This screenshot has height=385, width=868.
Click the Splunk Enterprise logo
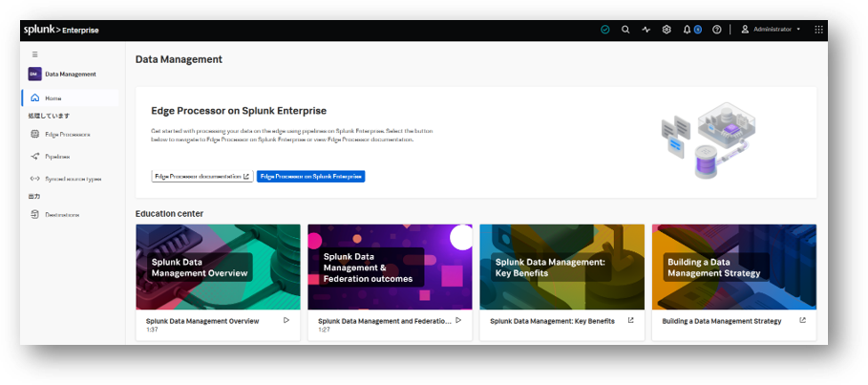[x=61, y=30]
